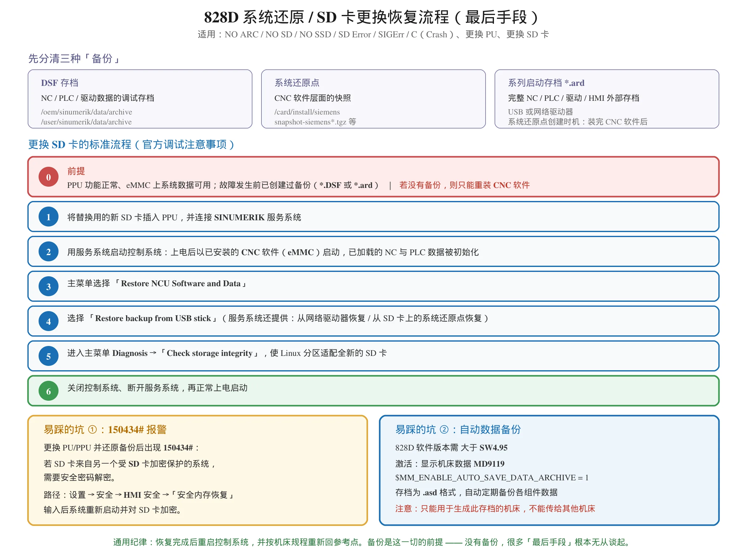
Task: Click the 'DSF 存档' card title
Action: pos(59,83)
